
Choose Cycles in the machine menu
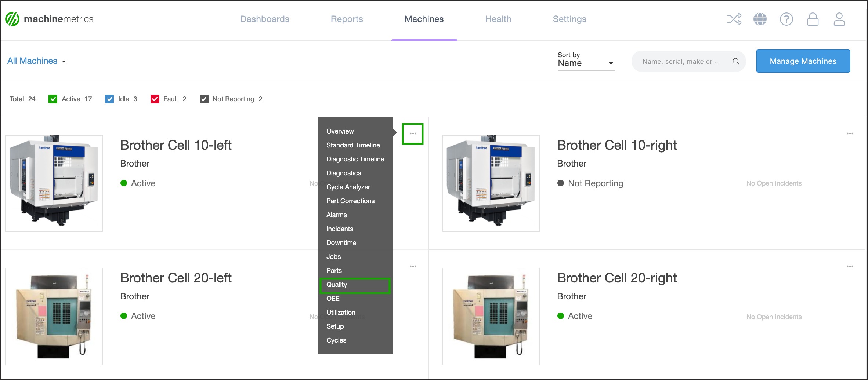(336, 340)
